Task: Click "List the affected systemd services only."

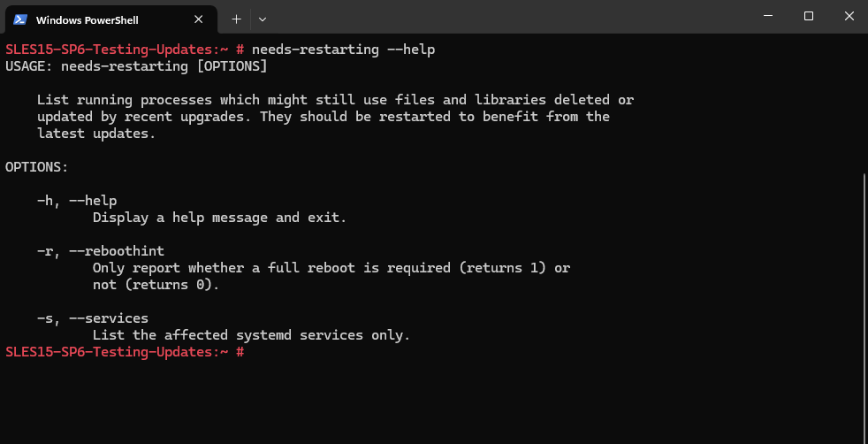Action: 251,335
